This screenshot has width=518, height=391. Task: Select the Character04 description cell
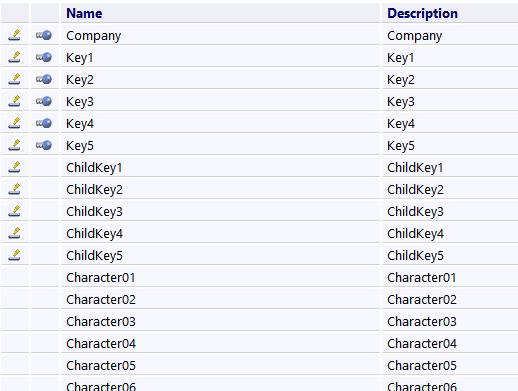[x=450, y=343]
